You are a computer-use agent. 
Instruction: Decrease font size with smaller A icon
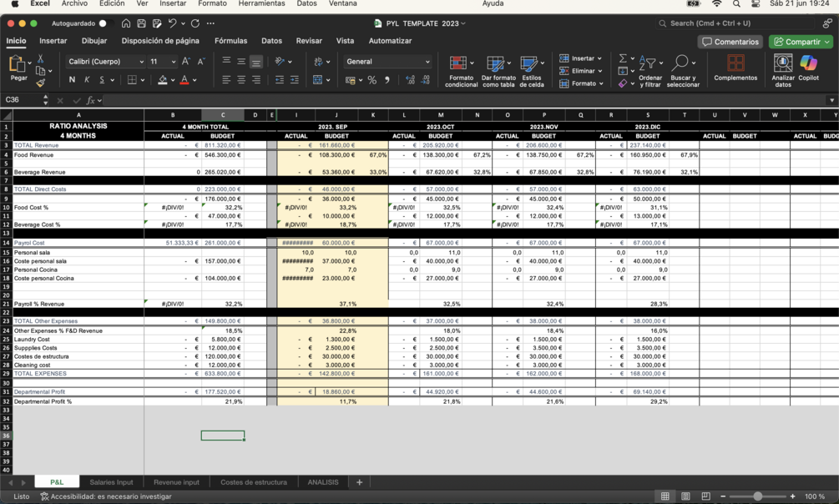click(x=201, y=61)
